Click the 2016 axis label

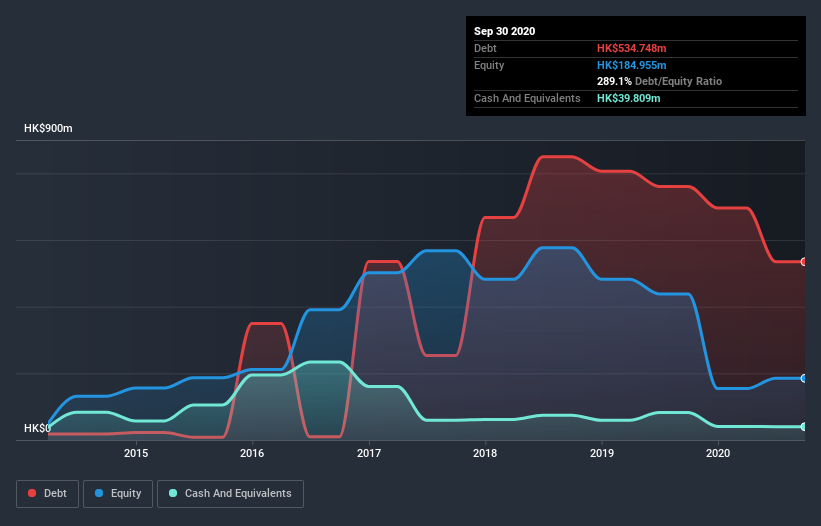tap(252, 453)
